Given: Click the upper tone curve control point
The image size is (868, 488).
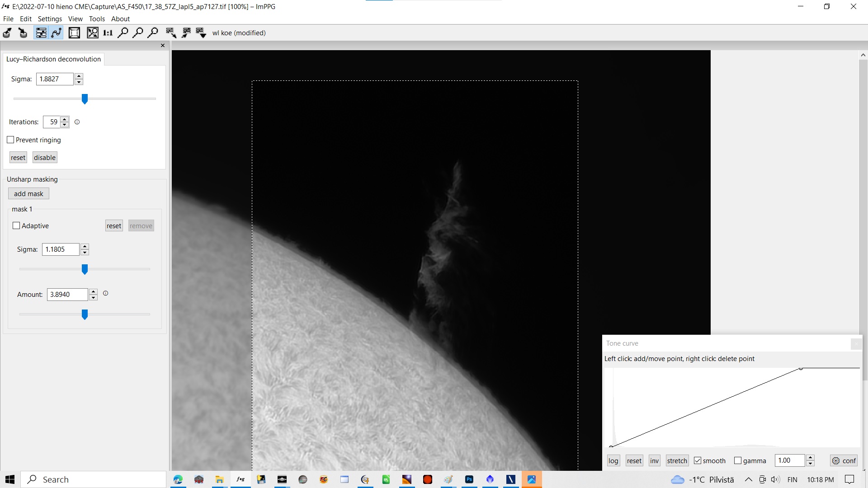Looking at the screenshot, I should 801,369.
